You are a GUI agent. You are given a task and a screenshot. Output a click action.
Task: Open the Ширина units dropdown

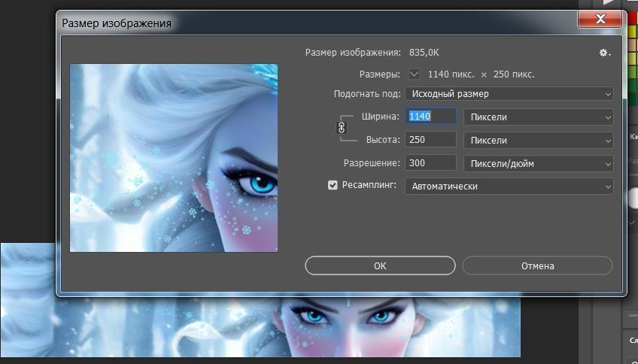point(539,117)
